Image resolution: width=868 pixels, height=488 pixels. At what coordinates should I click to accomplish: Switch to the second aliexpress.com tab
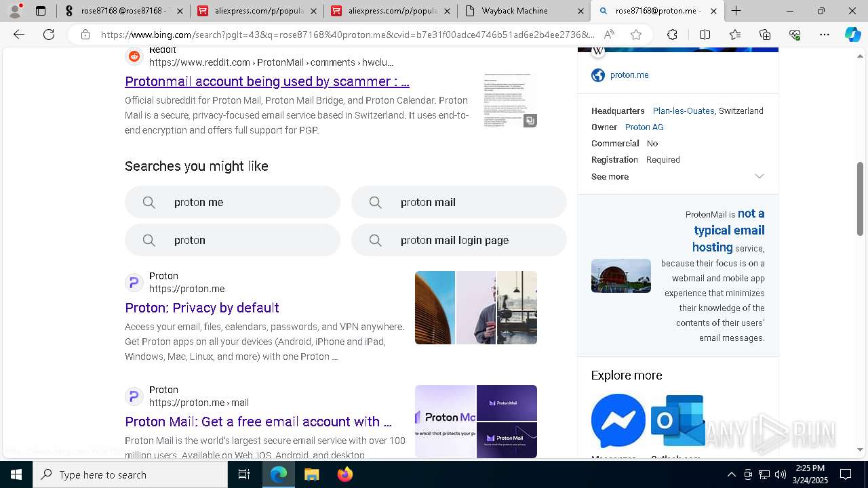pyautogui.click(x=389, y=11)
